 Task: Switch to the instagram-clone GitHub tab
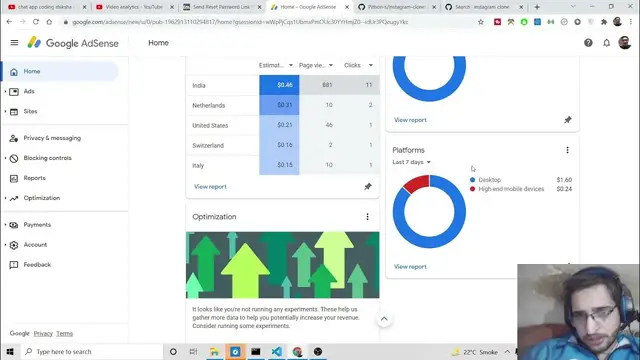(397, 7)
